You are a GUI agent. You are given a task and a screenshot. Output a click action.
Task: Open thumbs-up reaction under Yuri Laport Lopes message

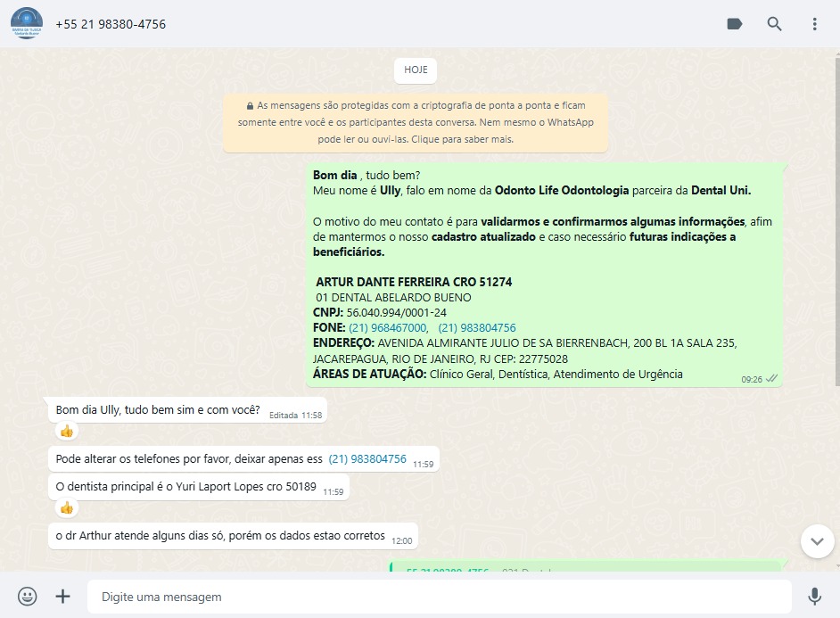pos(67,507)
